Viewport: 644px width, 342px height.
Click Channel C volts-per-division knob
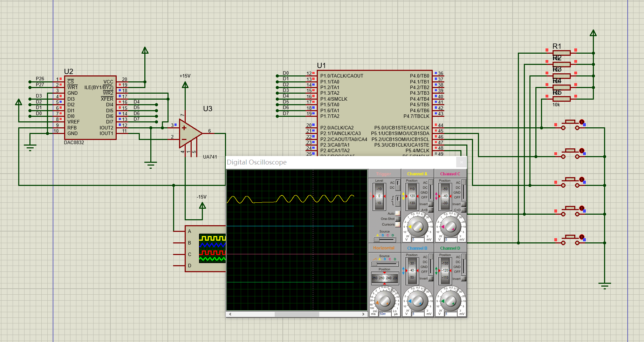pyautogui.click(x=451, y=226)
